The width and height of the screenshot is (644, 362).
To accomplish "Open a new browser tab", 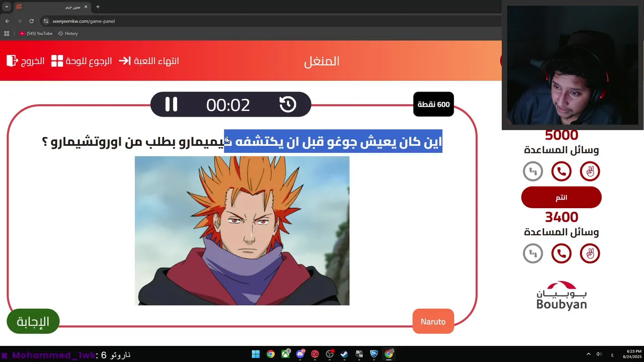I will click(x=98, y=7).
